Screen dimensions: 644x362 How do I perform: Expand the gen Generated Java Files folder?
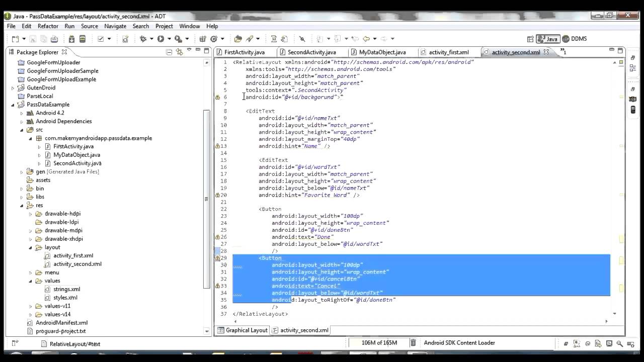pos(22,172)
